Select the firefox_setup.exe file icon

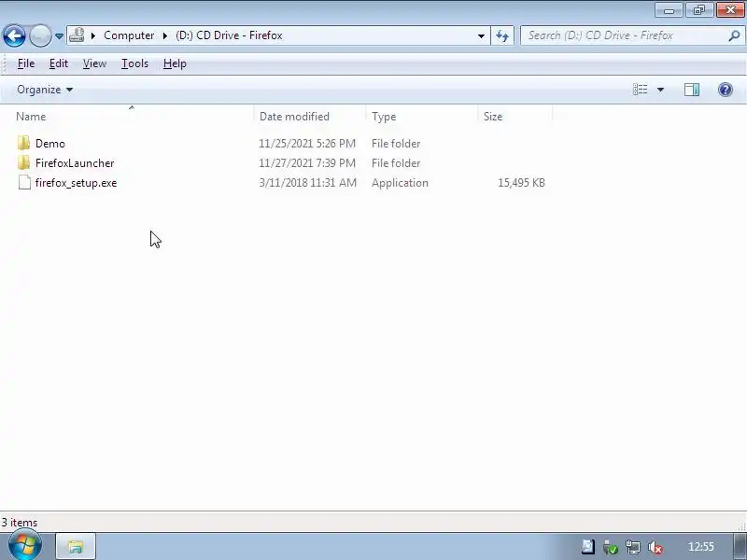24,182
